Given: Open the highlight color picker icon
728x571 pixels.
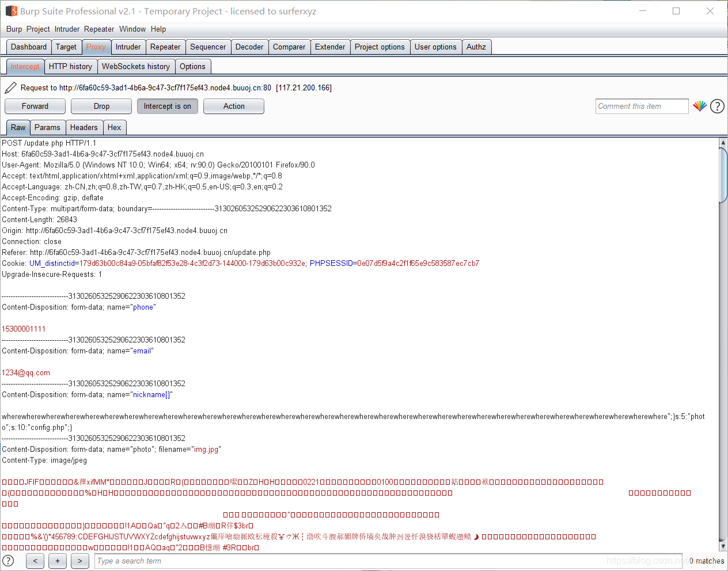Looking at the screenshot, I should (700, 106).
